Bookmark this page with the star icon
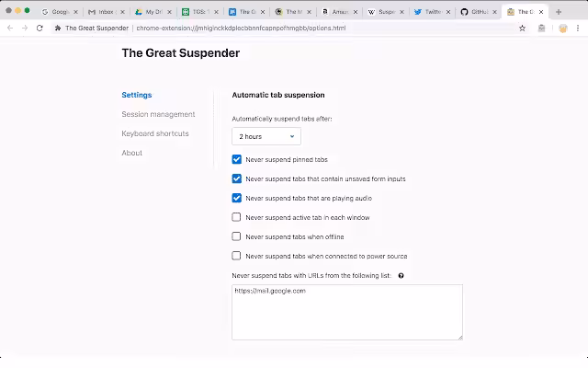Viewport: 588px width, 368px height. pos(522,29)
